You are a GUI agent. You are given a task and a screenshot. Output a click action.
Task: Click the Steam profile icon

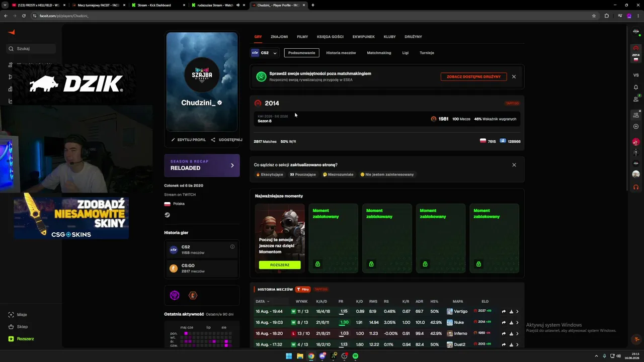[x=167, y=215]
